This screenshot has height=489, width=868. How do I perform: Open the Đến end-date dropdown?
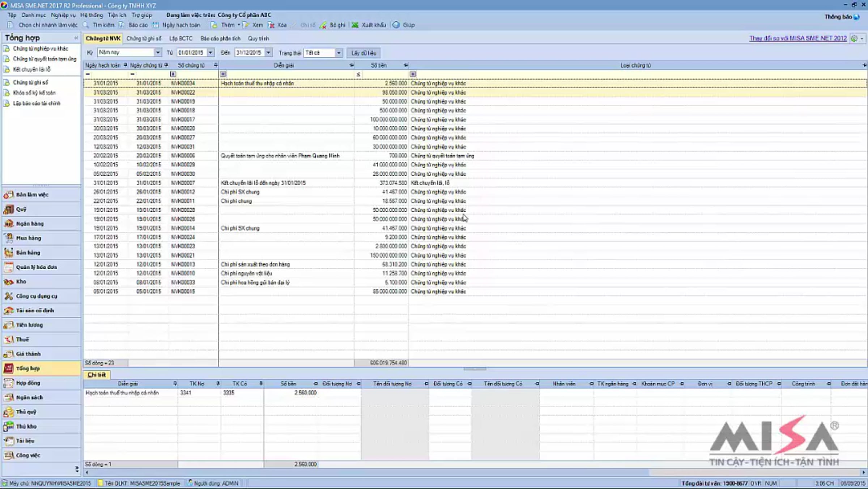(x=268, y=53)
